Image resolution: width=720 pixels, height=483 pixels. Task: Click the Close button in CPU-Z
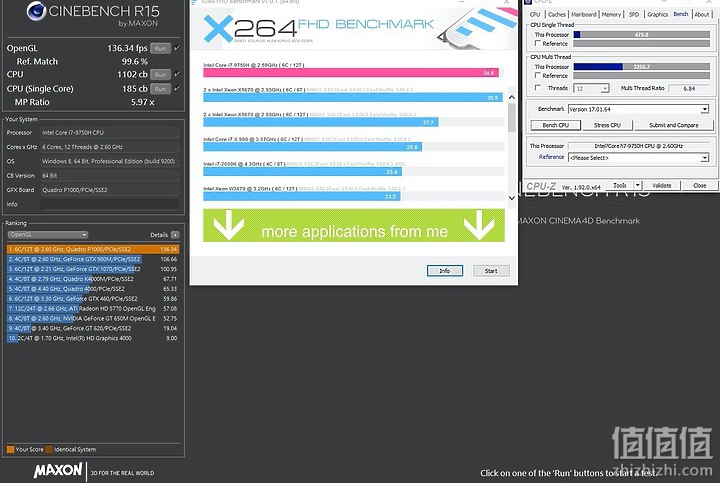tap(700, 185)
